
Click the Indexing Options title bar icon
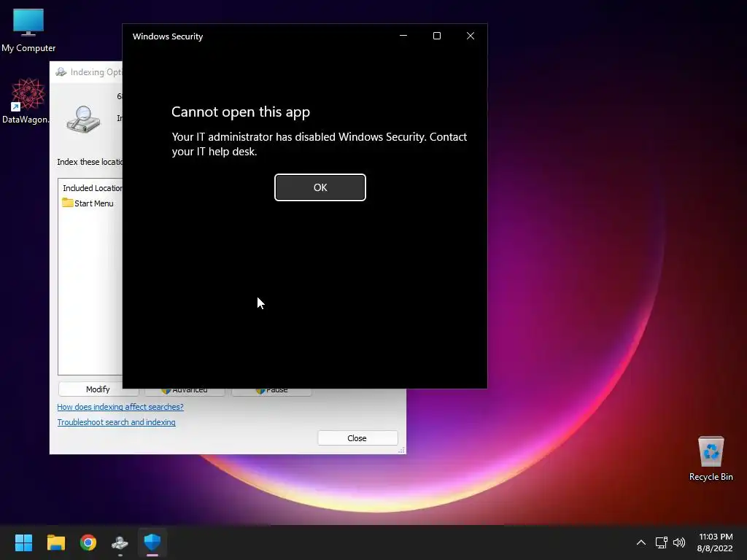coord(61,72)
